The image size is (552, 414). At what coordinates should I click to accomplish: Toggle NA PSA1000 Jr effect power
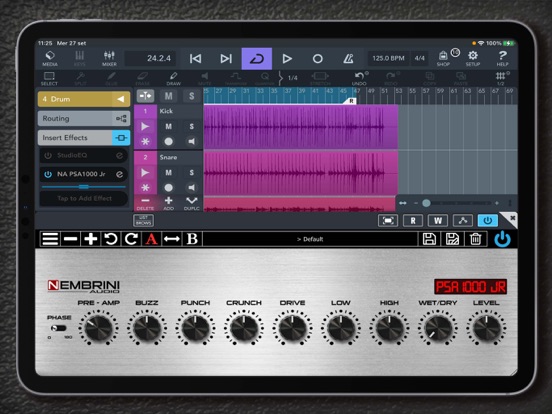click(48, 174)
